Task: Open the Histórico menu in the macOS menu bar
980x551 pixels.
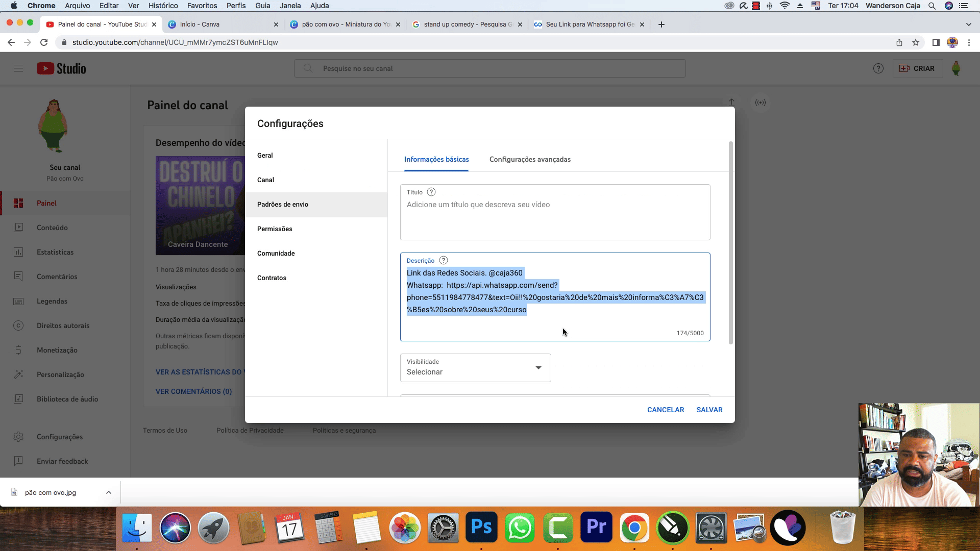Action: point(163,6)
